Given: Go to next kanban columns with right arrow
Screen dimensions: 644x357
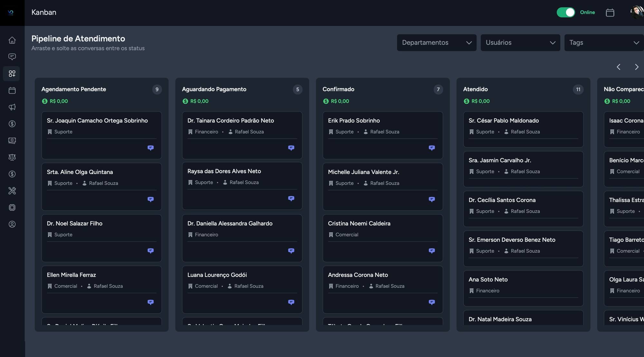Looking at the screenshot, I should click(637, 67).
